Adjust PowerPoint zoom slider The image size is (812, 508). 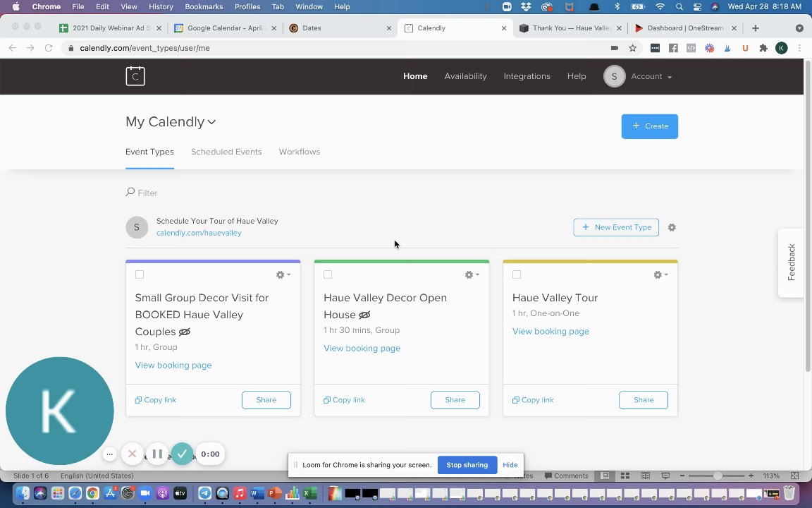(717, 476)
